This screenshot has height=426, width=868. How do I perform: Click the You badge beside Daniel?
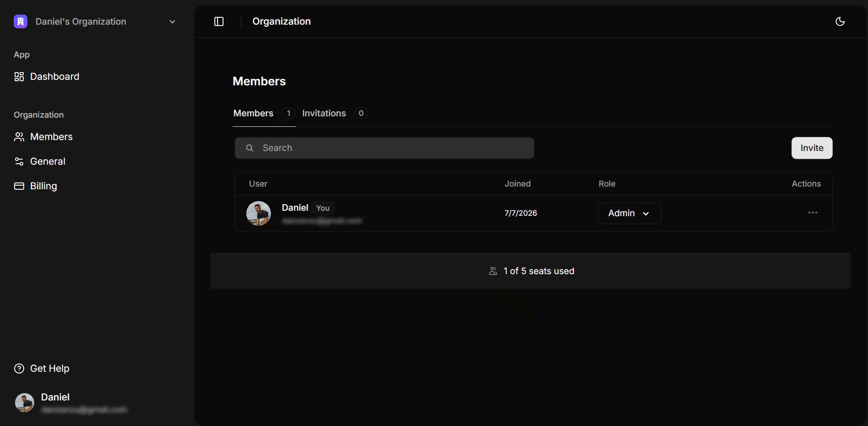click(323, 208)
